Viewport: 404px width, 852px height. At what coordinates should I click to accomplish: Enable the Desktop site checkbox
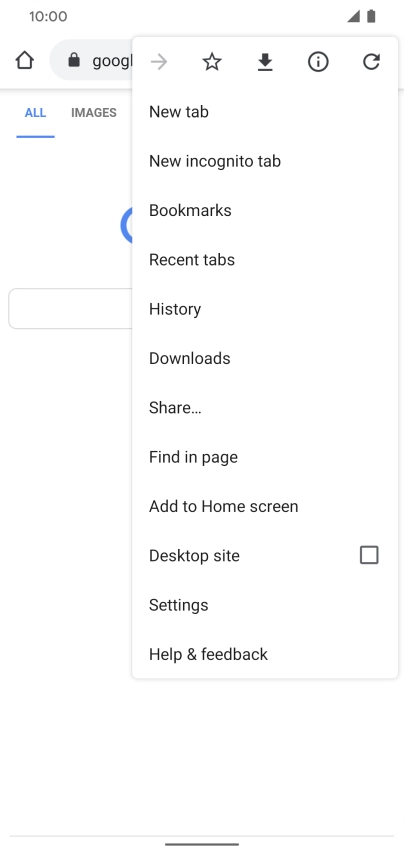click(x=369, y=555)
